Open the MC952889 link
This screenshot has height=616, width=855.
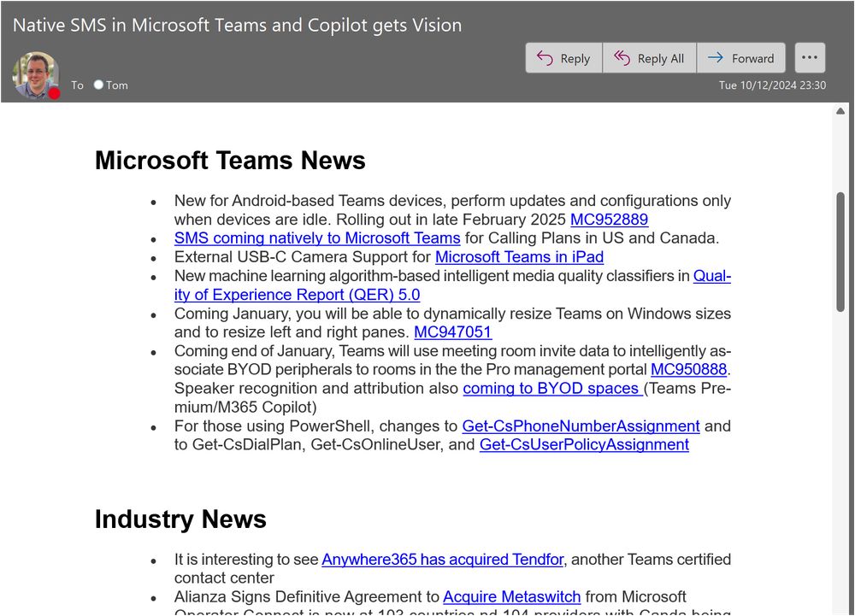[609, 220]
